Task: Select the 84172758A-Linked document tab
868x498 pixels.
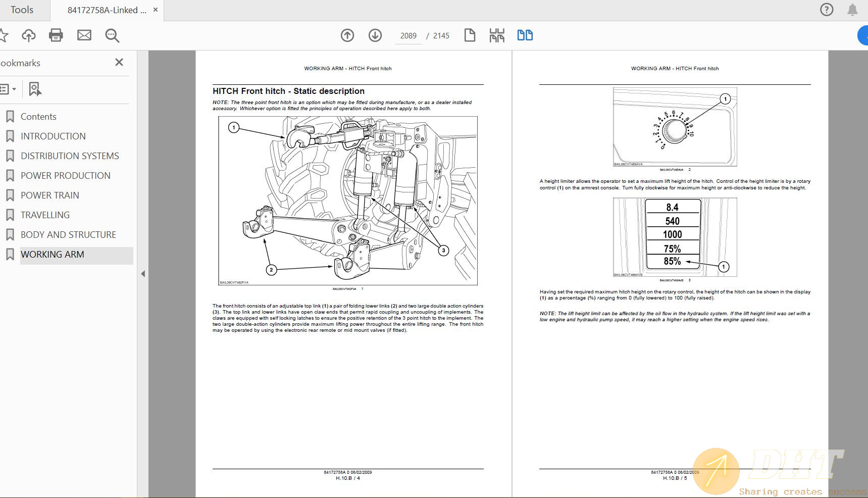Action: (x=107, y=10)
